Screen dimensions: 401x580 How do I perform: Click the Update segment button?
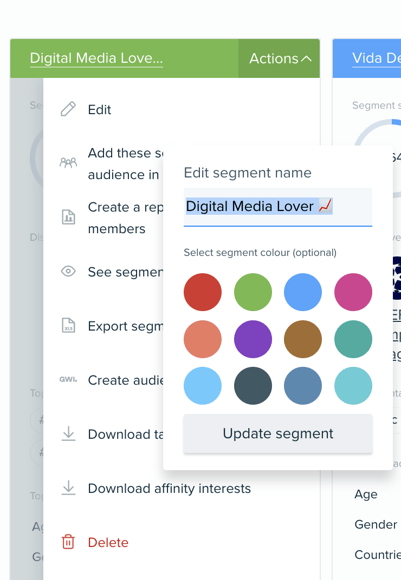[278, 434]
